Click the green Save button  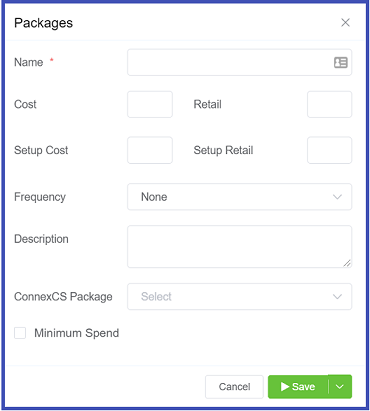[x=298, y=387]
